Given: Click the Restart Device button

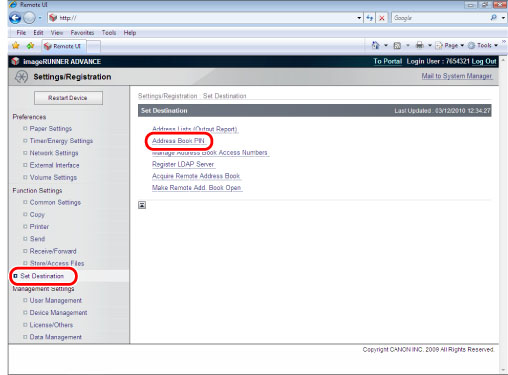Looking at the screenshot, I should [68, 98].
